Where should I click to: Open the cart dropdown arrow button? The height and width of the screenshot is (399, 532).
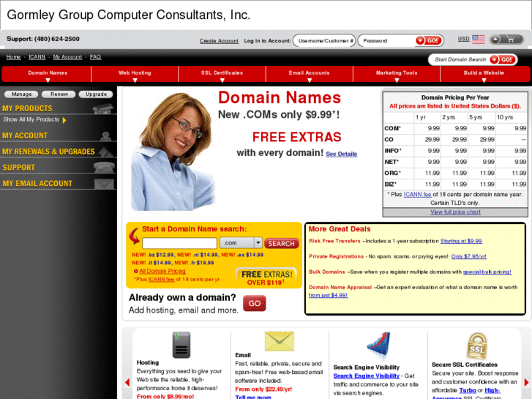pyautogui.click(x=495, y=40)
